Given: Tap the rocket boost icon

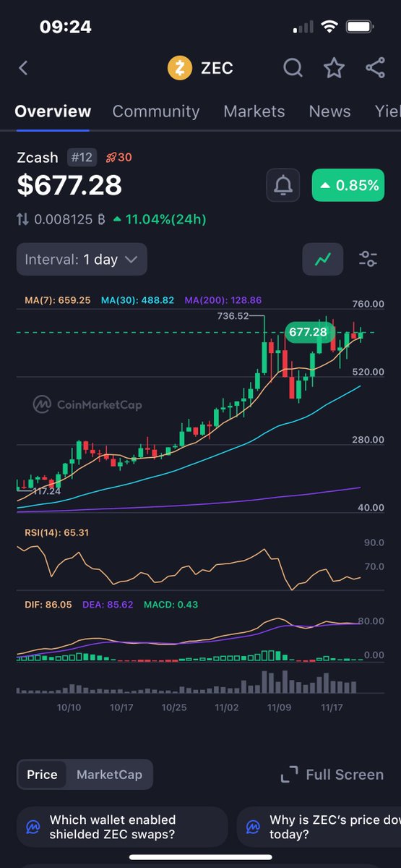Looking at the screenshot, I should pyautogui.click(x=111, y=157).
